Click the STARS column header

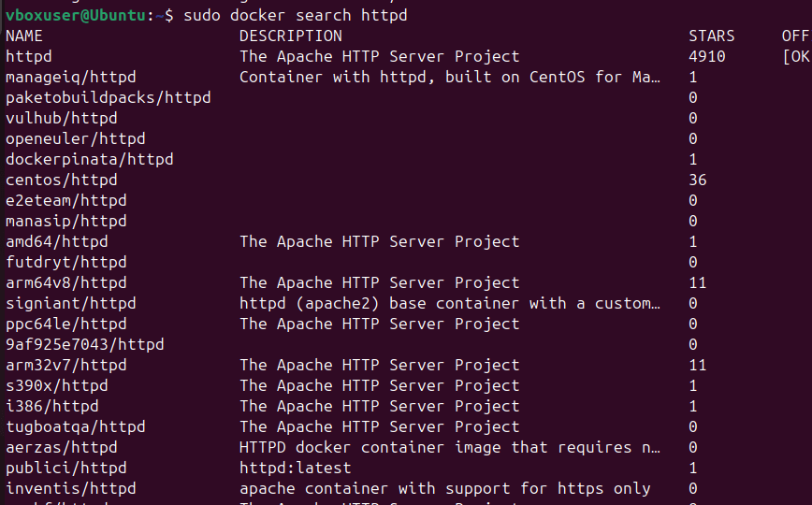click(712, 36)
